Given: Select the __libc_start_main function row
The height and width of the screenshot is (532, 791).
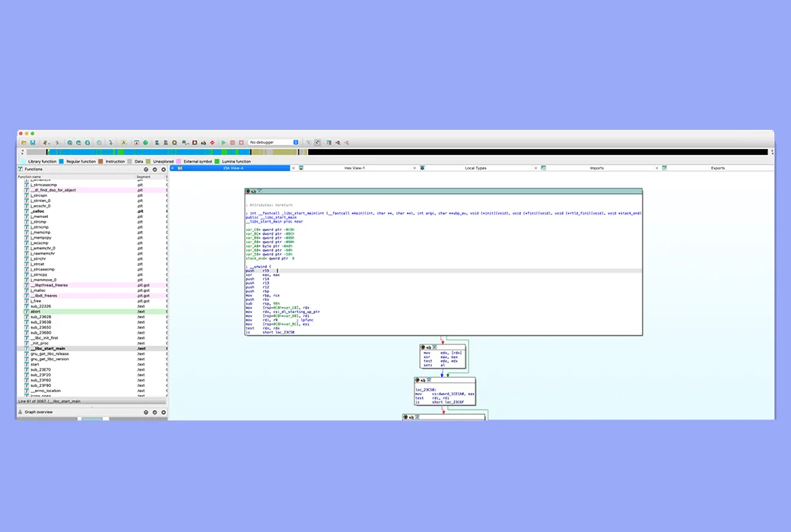Looking at the screenshot, I should tap(92, 348).
